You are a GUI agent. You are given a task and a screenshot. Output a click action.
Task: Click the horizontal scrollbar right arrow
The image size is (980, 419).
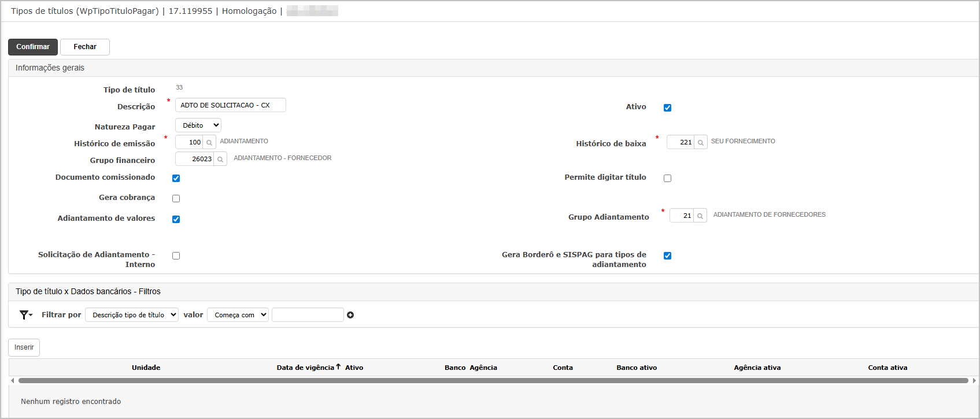pos(974,380)
